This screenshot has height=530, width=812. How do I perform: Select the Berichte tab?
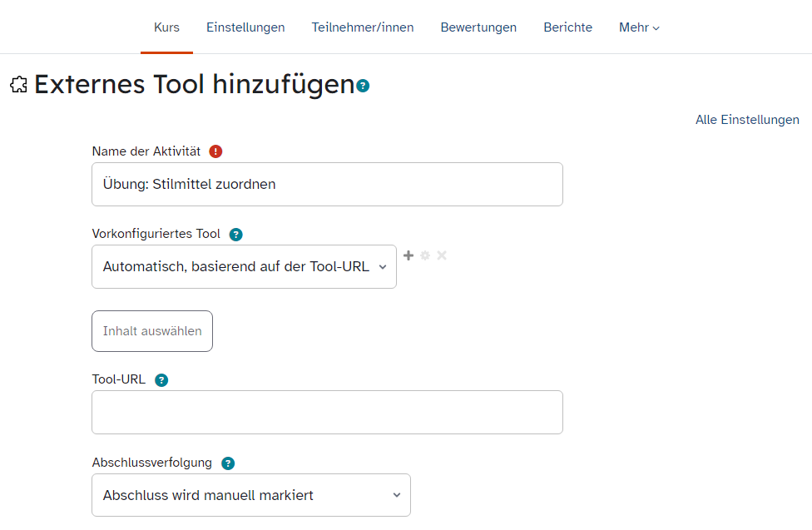(567, 27)
